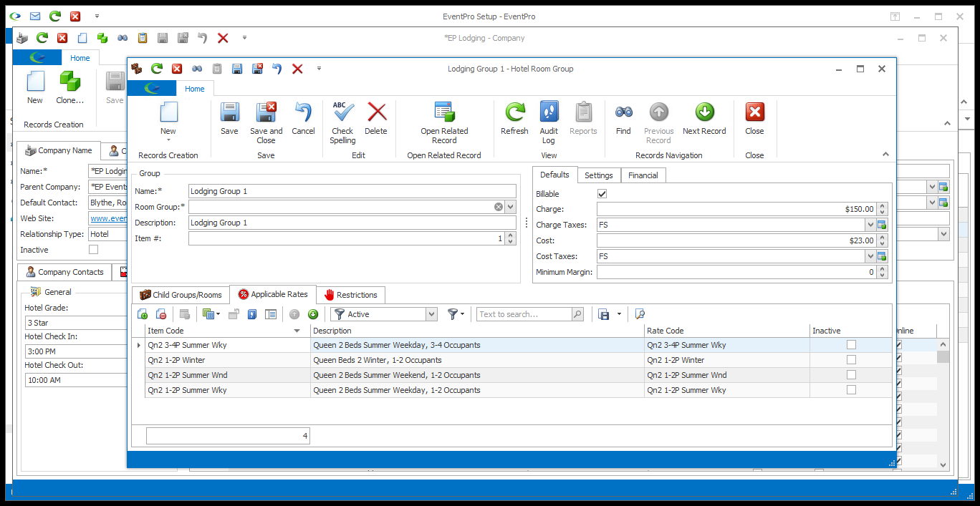Click the red Close ribbon button
The width and height of the screenshot is (980, 506).
pos(754,119)
